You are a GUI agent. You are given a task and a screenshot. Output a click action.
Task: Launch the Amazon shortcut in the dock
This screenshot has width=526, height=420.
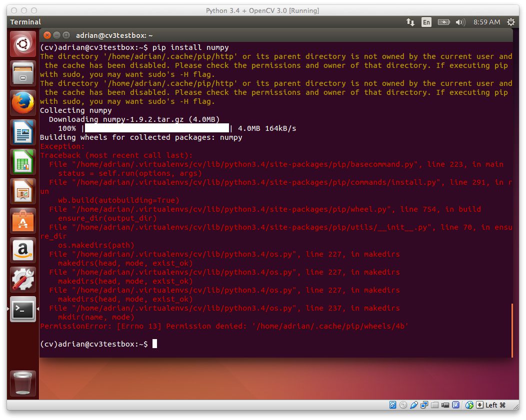pos(22,250)
